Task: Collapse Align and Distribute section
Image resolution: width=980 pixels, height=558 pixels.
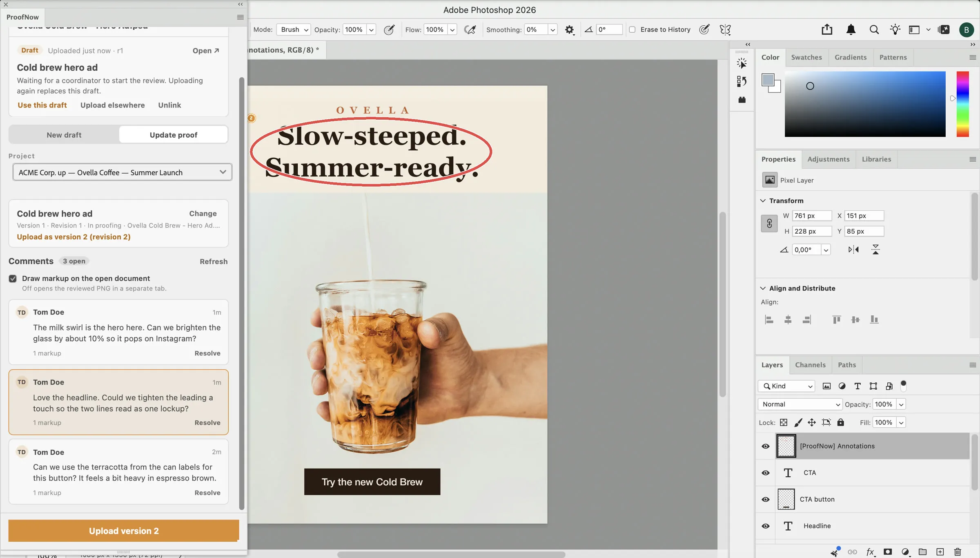Action: [x=763, y=288]
